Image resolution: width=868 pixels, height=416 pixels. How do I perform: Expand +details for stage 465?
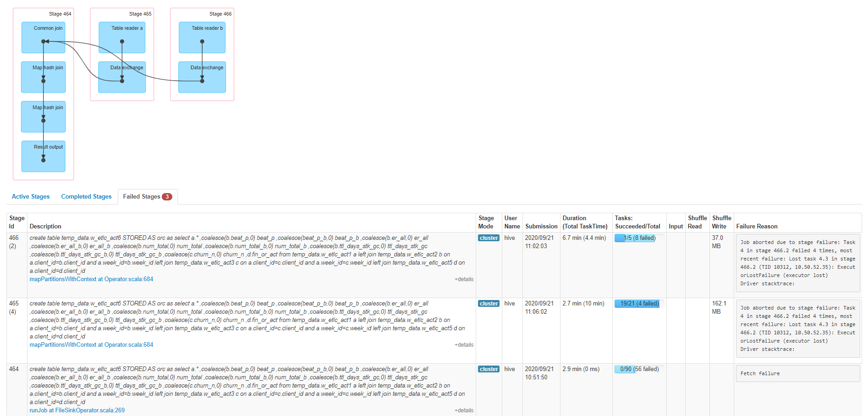click(x=464, y=345)
